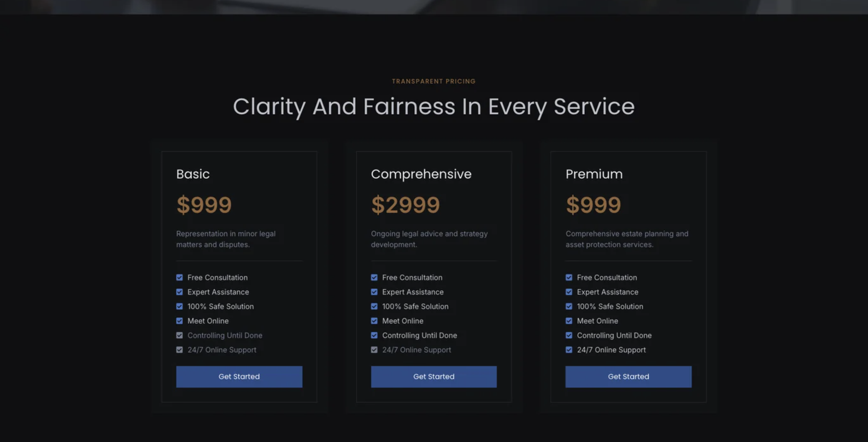This screenshot has width=868, height=442.
Task: Click the $2999 price text
Action: (405, 205)
